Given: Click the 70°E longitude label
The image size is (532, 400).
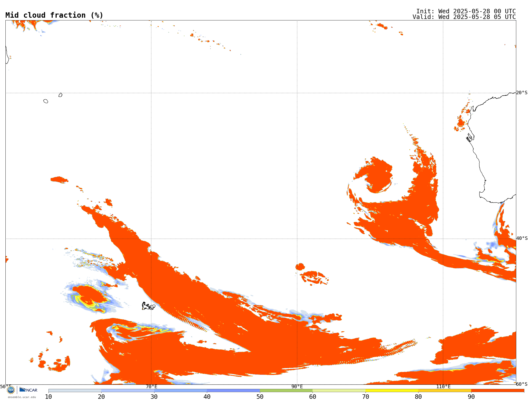Looking at the screenshot, I should click(151, 386).
